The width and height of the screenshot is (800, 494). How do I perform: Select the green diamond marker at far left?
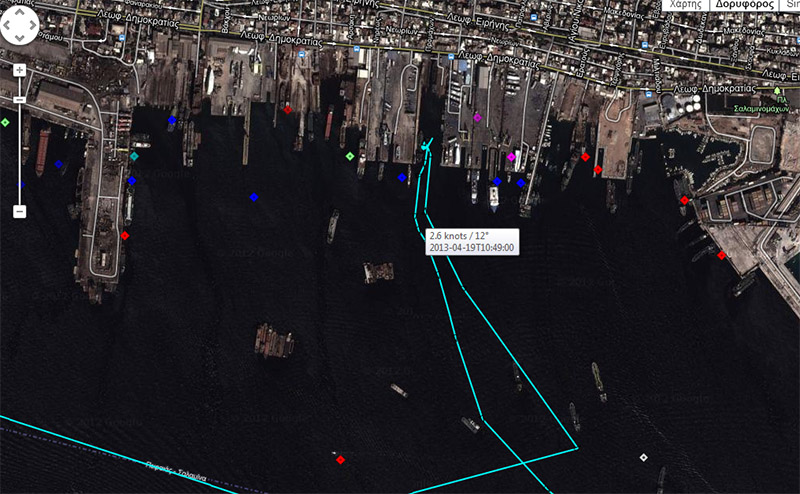(x=5, y=122)
